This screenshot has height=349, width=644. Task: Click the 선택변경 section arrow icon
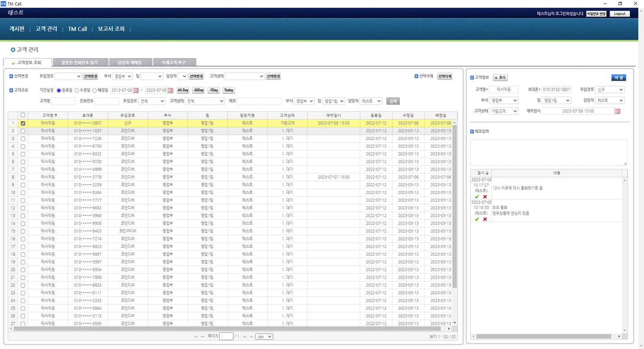coord(11,77)
